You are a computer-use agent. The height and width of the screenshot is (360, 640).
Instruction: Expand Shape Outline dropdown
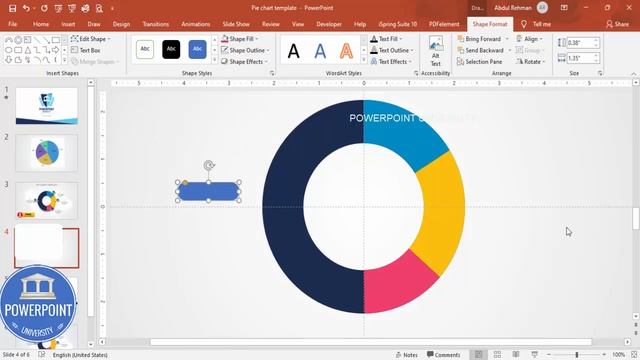[x=268, y=50]
